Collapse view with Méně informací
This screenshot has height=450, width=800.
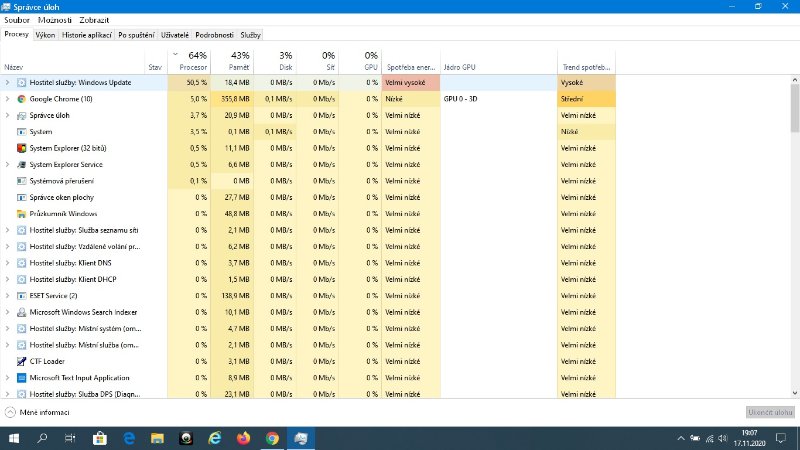pos(37,412)
